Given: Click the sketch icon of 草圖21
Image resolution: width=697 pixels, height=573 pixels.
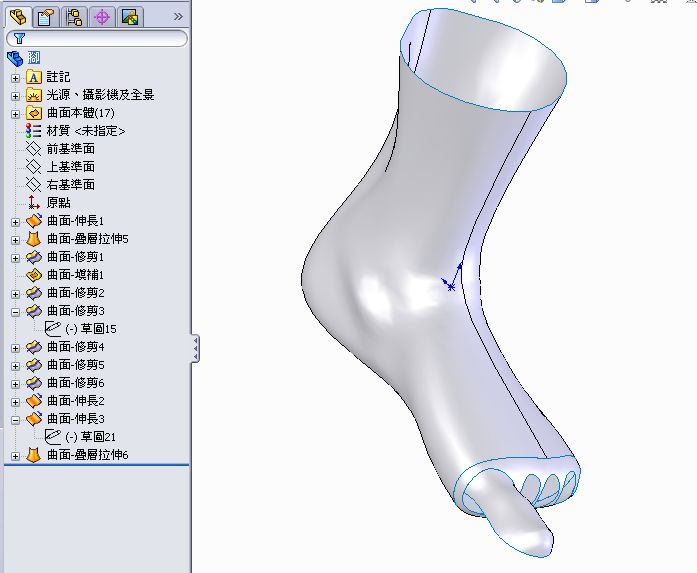Looking at the screenshot, I should tap(53, 437).
